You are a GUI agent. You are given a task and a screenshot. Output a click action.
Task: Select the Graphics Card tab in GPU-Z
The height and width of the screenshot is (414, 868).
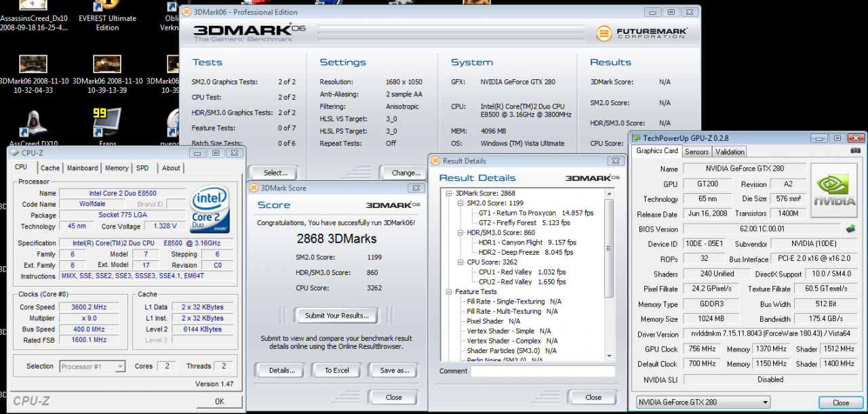656,151
